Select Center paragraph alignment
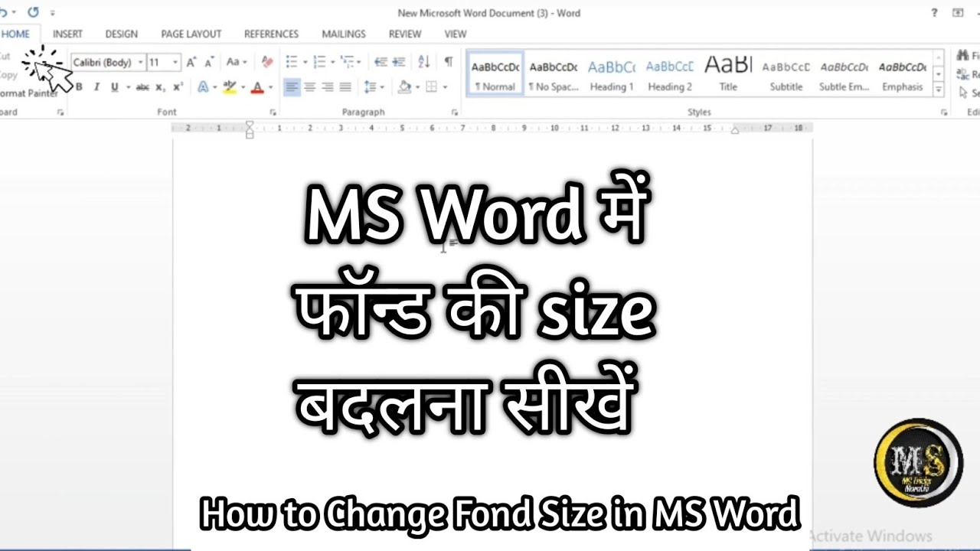Image resolution: width=980 pixels, height=551 pixels. coord(309,87)
